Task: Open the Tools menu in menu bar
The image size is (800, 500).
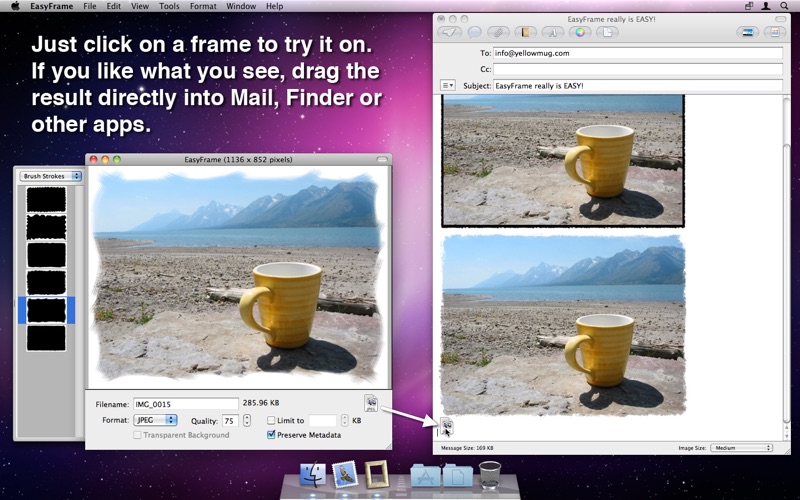Action: pos(169,6)
